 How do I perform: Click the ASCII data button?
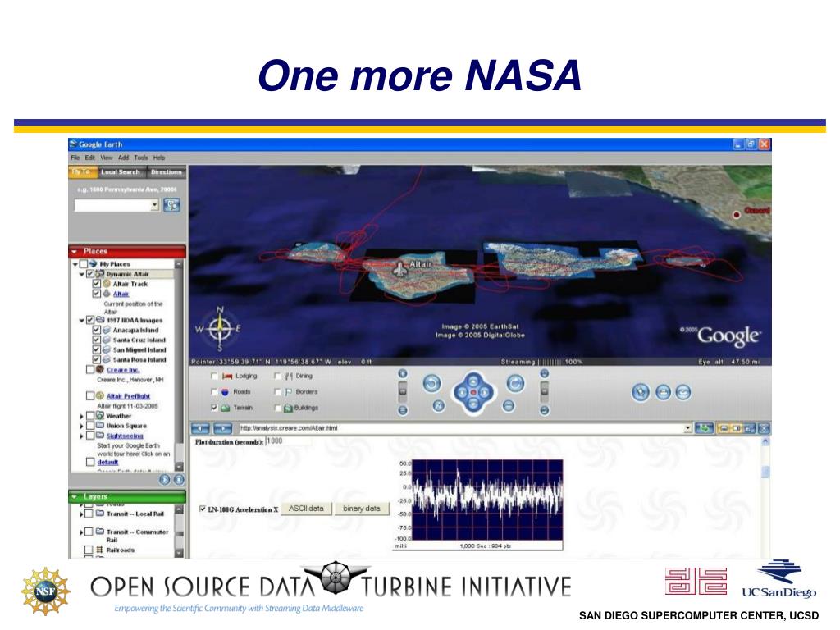307,509
